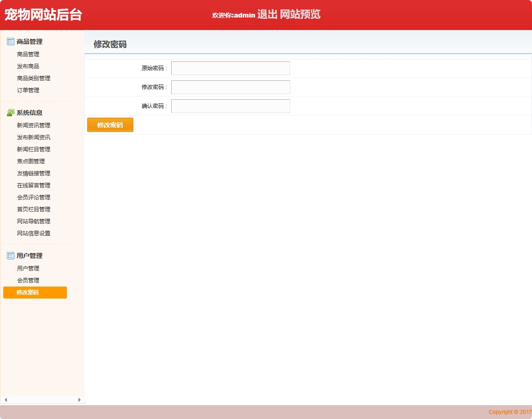Focus the 原始密码 input field

(x=231, y=68)
